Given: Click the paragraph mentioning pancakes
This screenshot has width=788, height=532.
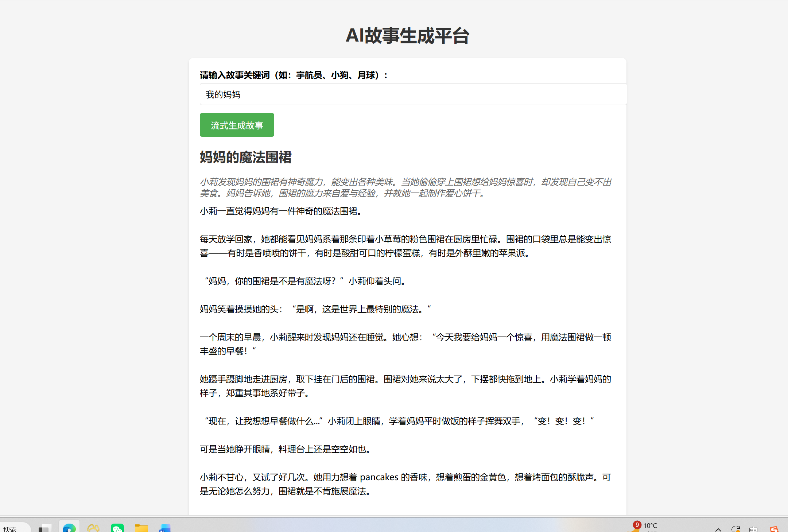Looking at the screenshot, I should pos(405,484).
